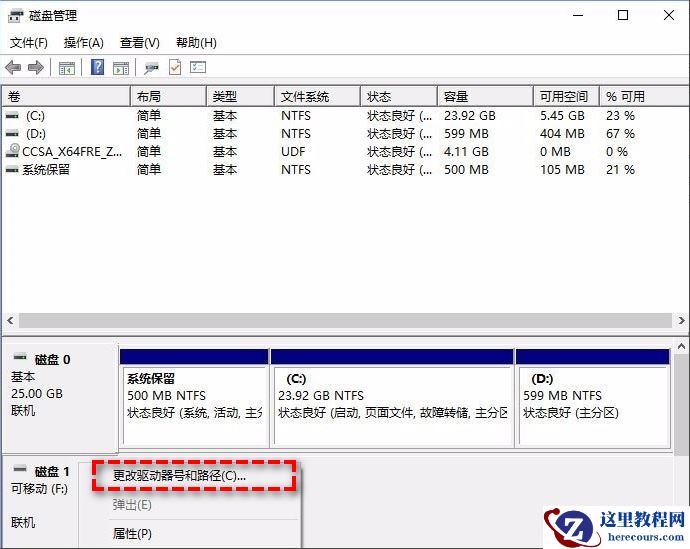This screenshot has height=549, width=690.
Task: Sort by the 容量 column header
Action: (x=485, y=96)
